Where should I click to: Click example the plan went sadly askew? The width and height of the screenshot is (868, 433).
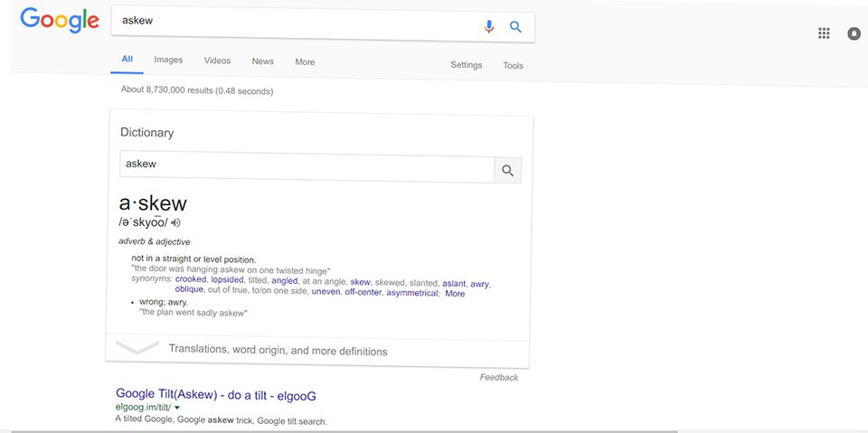point(193,312)
